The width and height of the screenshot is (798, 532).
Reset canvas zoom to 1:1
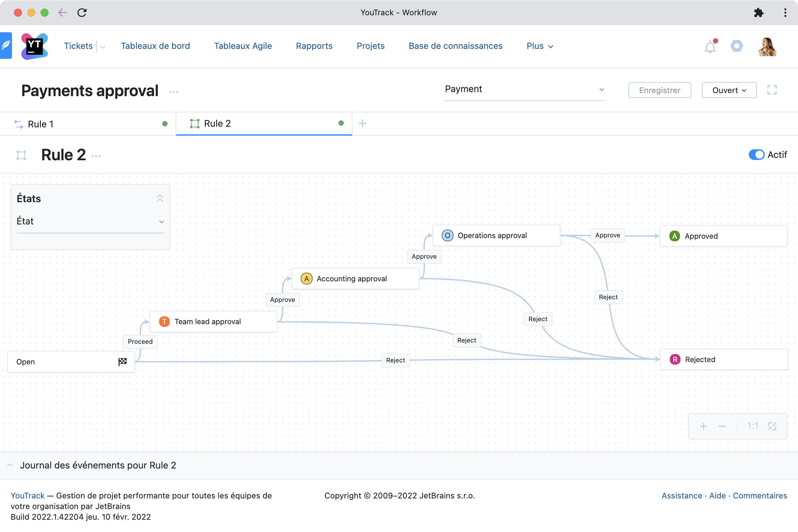pos(752,426)
